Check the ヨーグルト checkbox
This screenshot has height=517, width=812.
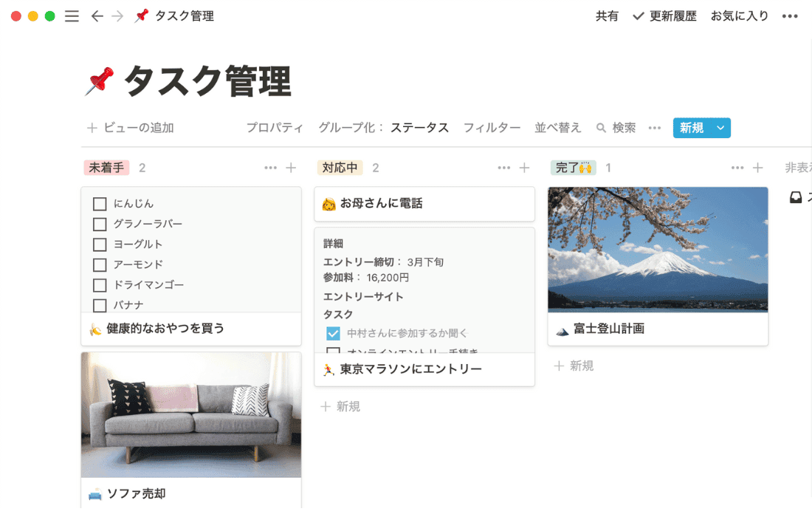tap(100, 244)
